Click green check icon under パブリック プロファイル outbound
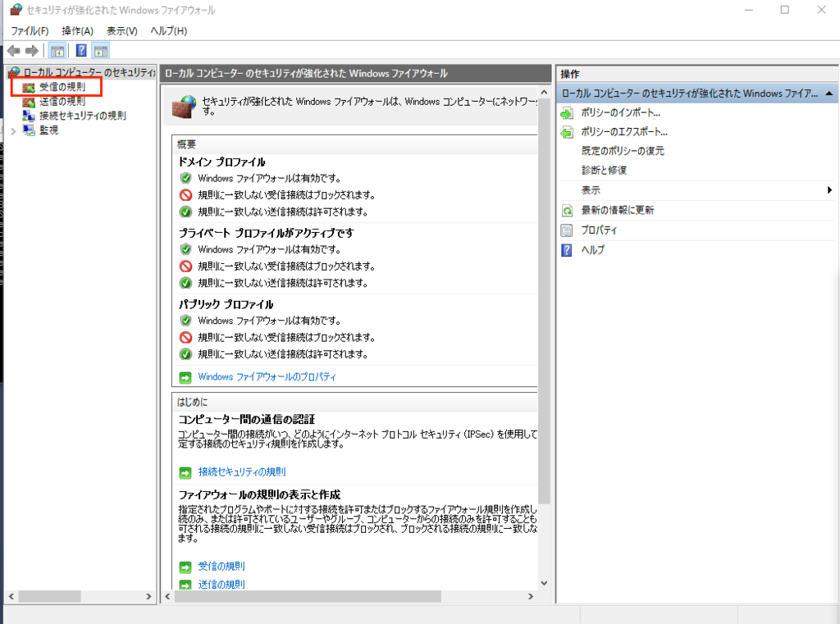The image size is (840, 624). coord(185,354)
